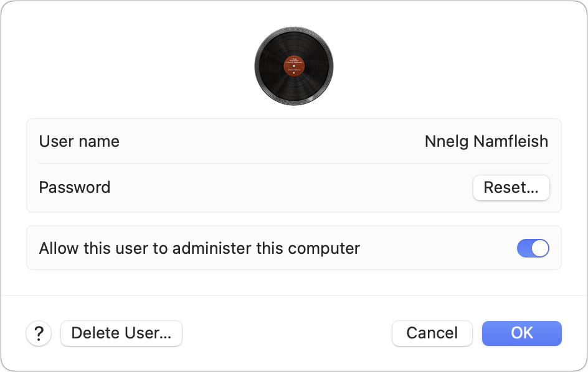Click the record label center of the avatar

(293, 65)
